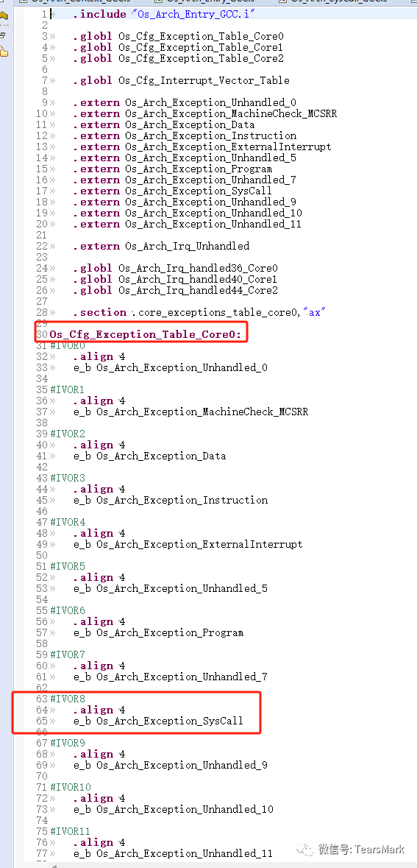Click .align 4 on line 32
The height and width of the screenshot is (868, 417).
click(99, 356)
